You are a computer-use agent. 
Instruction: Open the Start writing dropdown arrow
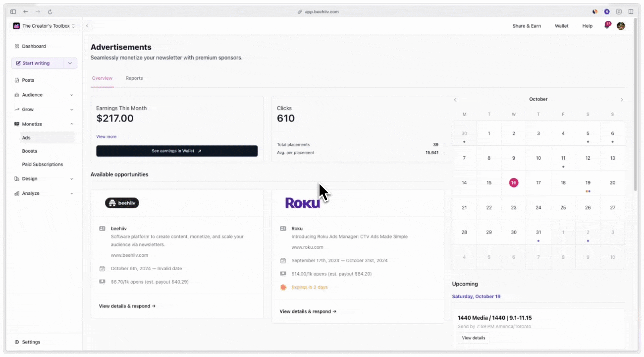pos(70,63)
